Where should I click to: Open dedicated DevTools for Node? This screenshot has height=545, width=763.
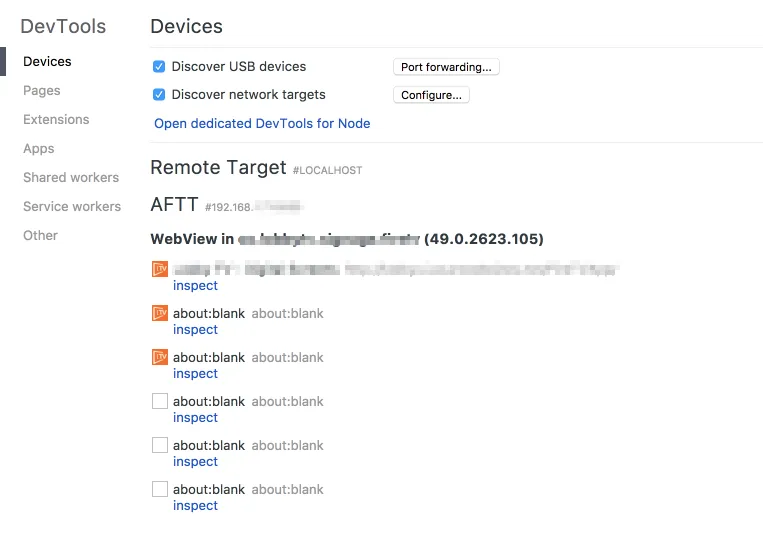click(x=262, y=124)
